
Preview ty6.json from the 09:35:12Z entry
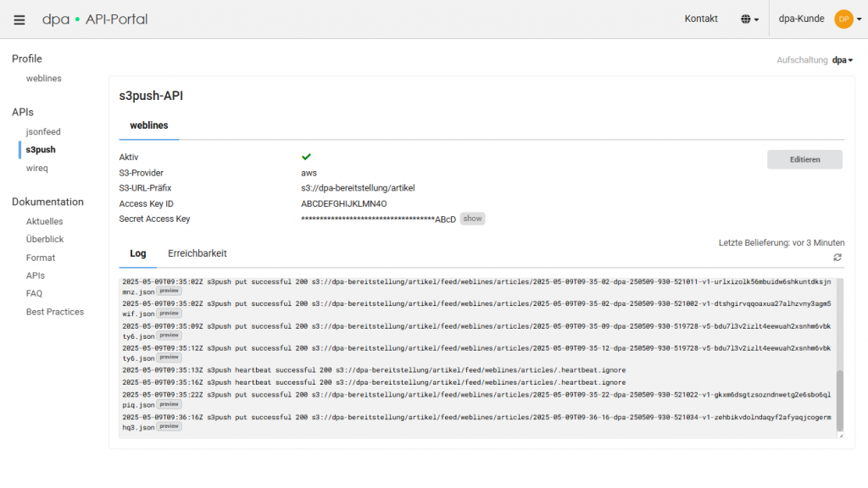pos(169,358)
